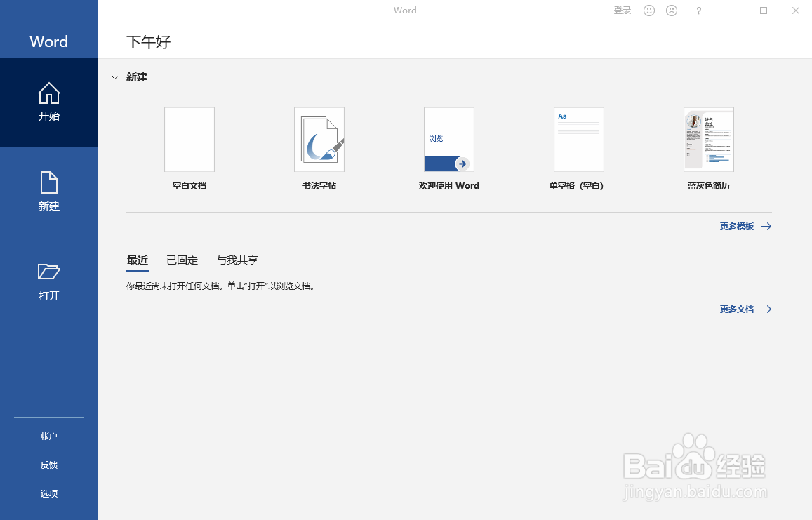This screenshot has width=812, height=520.
Task: Click the 书法字帖 label text
Action: tap(319, 185)
